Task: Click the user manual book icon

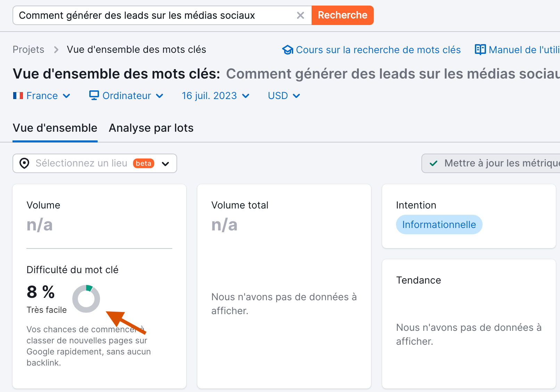Action: click(480, 50)
